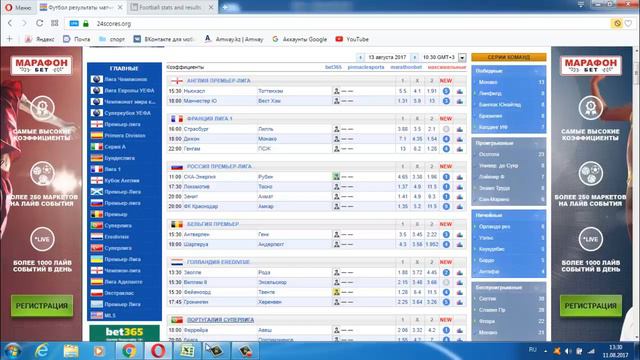The height and width of the screenshot is (360, 640).
Task: Click blue round badge in Антверпен row
Action: pos(446,234)
